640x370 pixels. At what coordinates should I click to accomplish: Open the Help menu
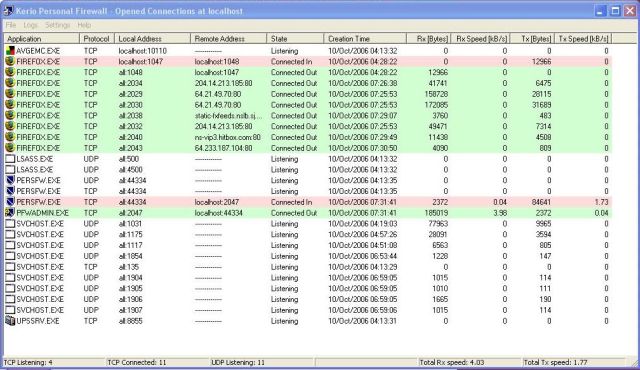coord(84,25)
